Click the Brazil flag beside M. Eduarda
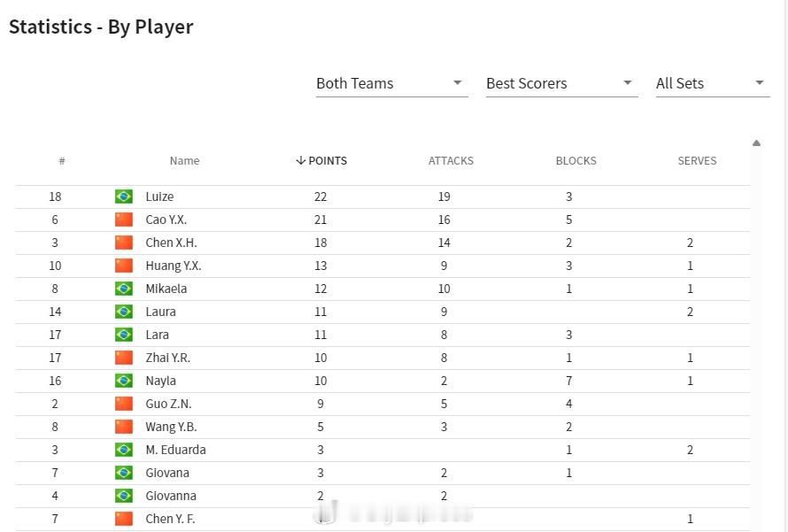 pyautogui.click(x=124, y=450)
